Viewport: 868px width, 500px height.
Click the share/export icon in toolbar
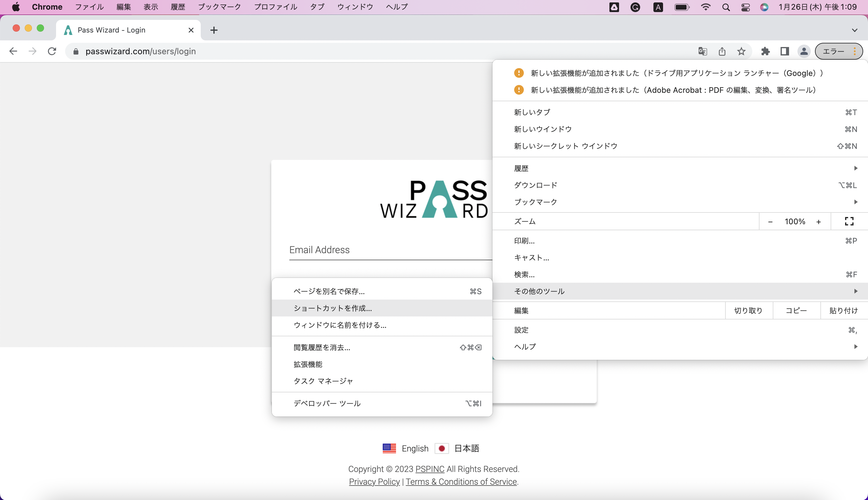pyautogui.click(x=722, y=51)
